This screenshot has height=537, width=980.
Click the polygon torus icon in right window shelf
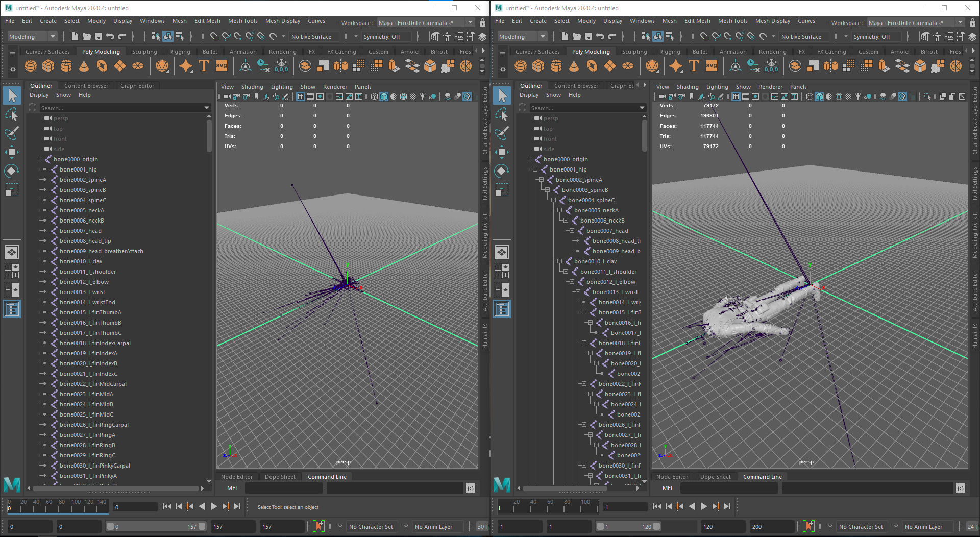coord(592,66)
